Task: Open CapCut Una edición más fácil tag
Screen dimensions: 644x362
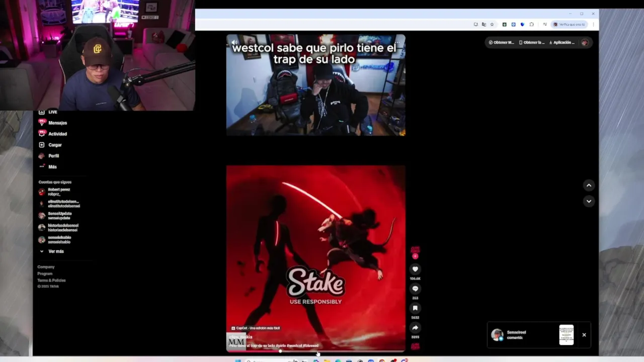Action: pos(256,328)
